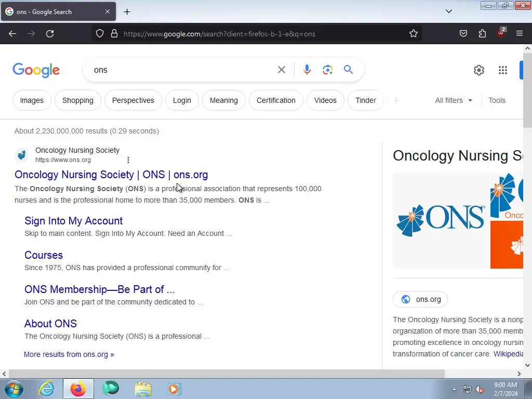The height and width of the screenshot is (399, 532).
Task: Show hidden system tray icons
Action: click(x=454, y=389)
